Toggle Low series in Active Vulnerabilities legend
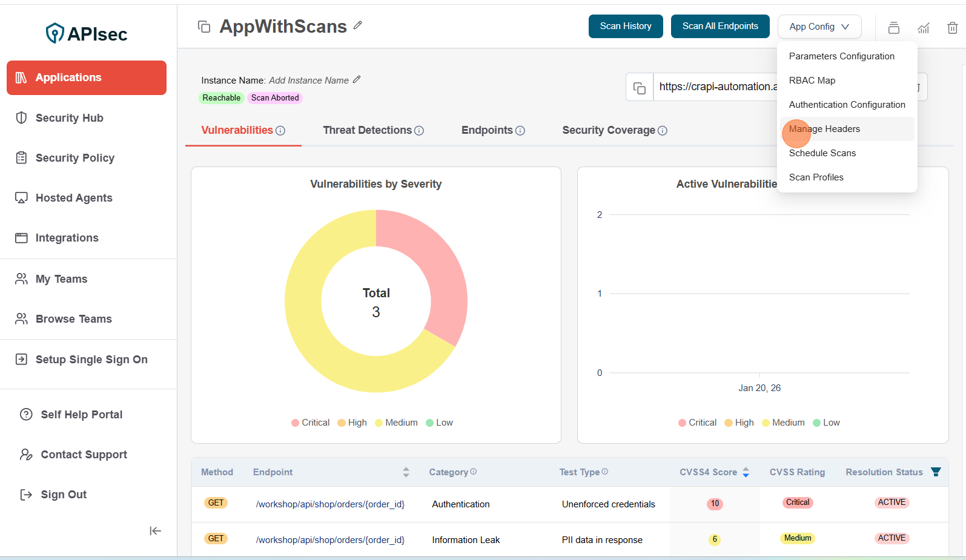Image resolution: width=966 pixels, height=560 pixels. (826, 423)
